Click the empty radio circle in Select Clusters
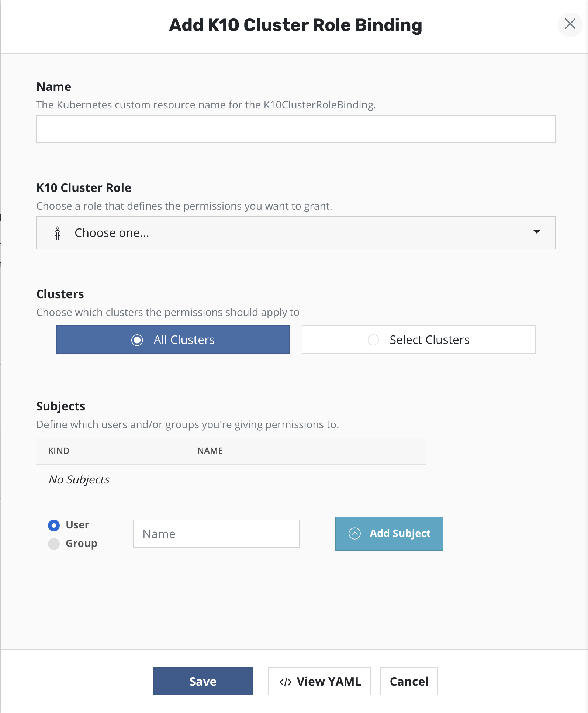The width and height of the screenshot is (588, 713). [373, 340]
